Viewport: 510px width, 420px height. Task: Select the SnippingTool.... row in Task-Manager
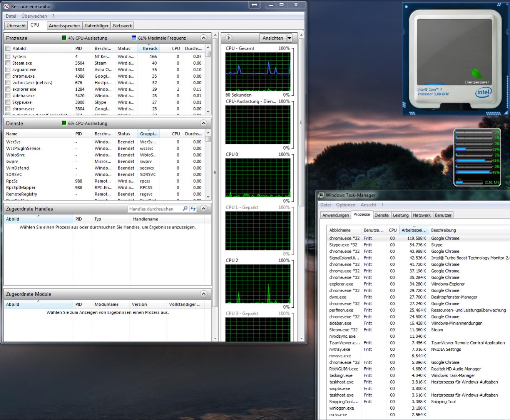point(418,402)
